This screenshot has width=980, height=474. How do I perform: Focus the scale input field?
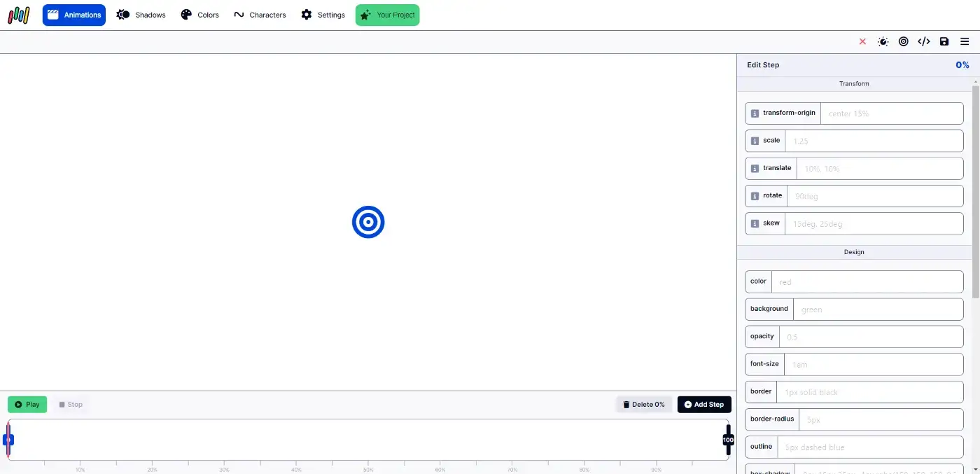[x=874, y=141]
